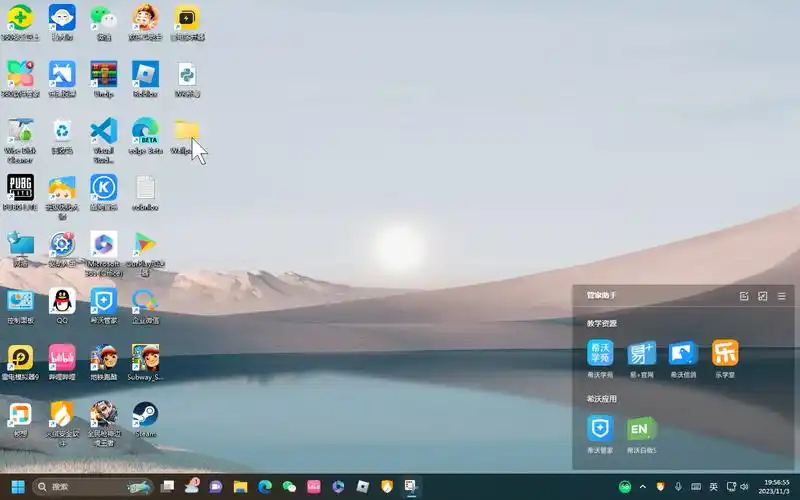The image size is (800, 500).
Task: Open the taskbar clock showing 2023/11/3
Action: coord(773,487)
